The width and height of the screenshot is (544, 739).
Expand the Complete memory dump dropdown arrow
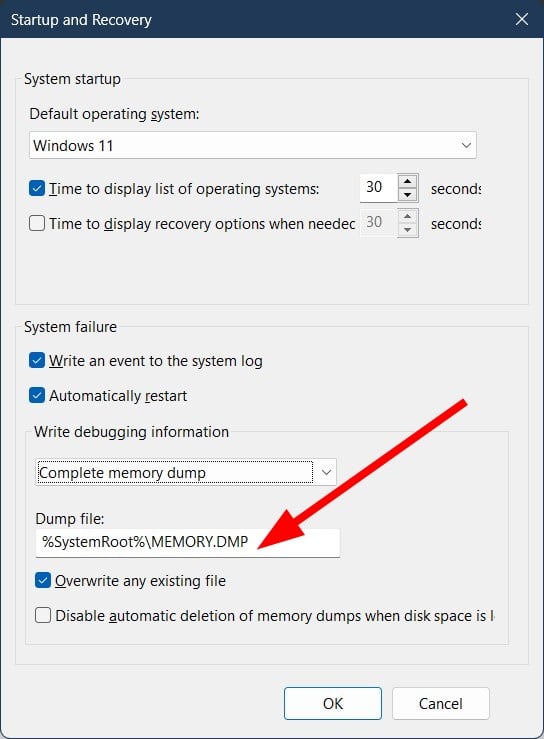[326, 472]
